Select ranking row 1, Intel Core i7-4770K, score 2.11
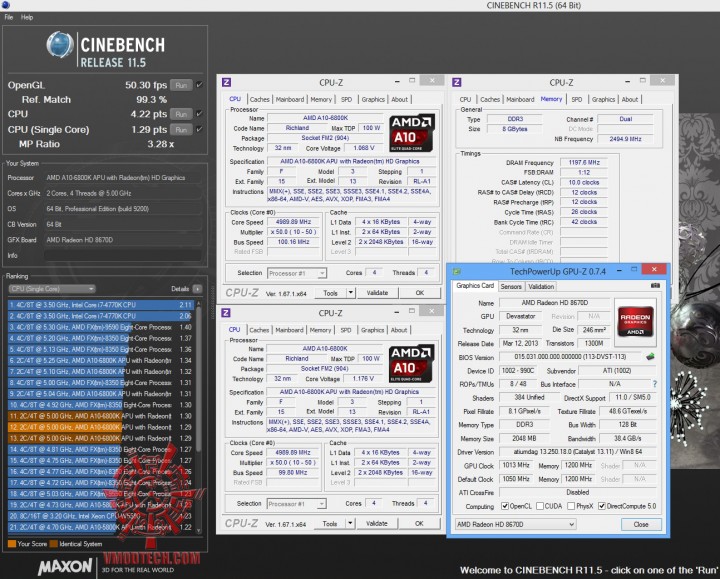The image size is (720, 579). click(100, 304)
